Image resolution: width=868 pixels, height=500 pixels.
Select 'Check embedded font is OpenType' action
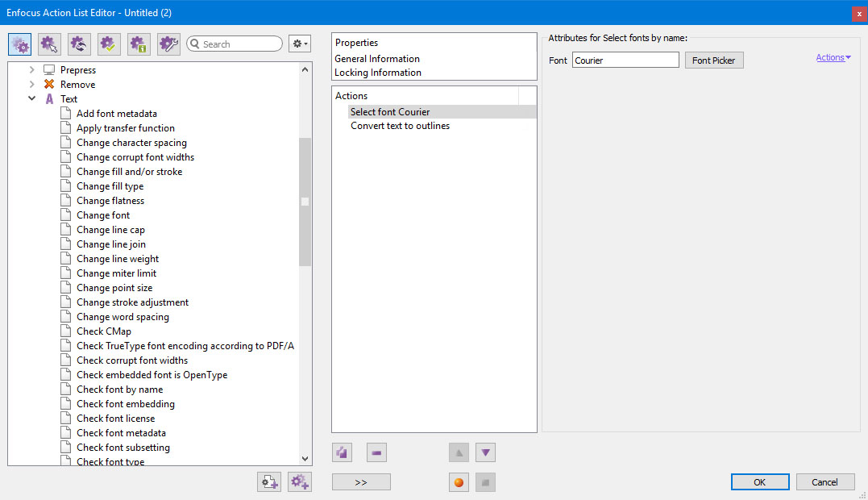152,375
